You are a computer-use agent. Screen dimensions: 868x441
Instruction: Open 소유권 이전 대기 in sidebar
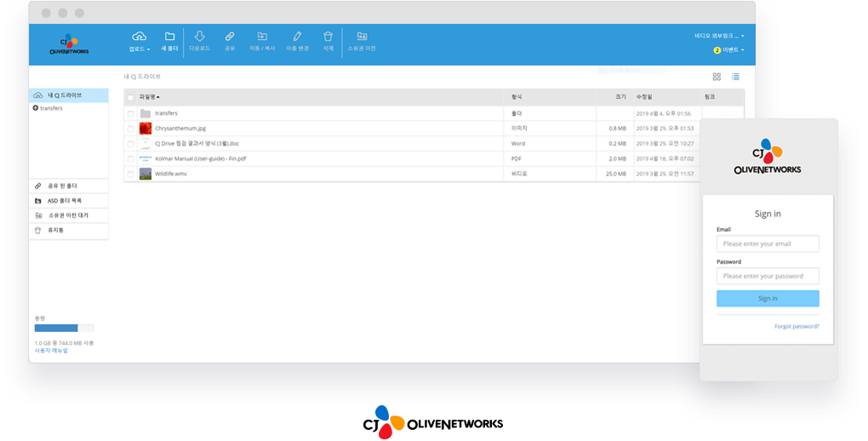[x=69, y=215]
